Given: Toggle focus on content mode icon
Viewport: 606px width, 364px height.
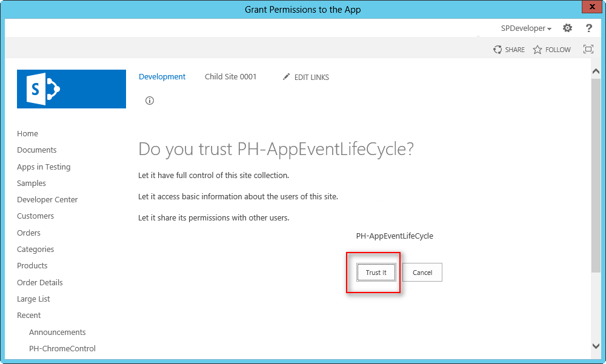Looking at the screenshot, I should [x=588, y=49].
